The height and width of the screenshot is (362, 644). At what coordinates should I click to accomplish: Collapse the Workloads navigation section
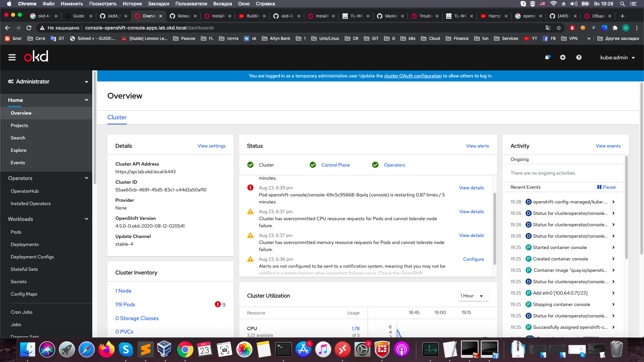tap(86, 219)
